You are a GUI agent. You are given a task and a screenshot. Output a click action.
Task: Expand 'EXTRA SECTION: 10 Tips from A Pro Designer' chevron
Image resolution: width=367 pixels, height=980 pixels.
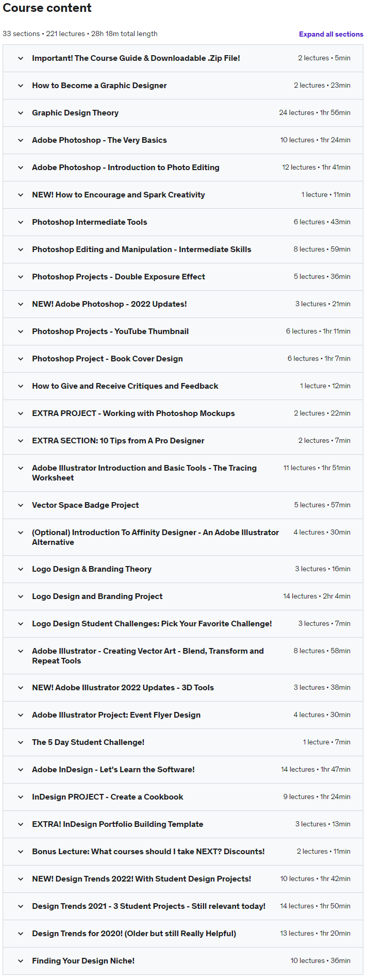[x=21, y=441]
